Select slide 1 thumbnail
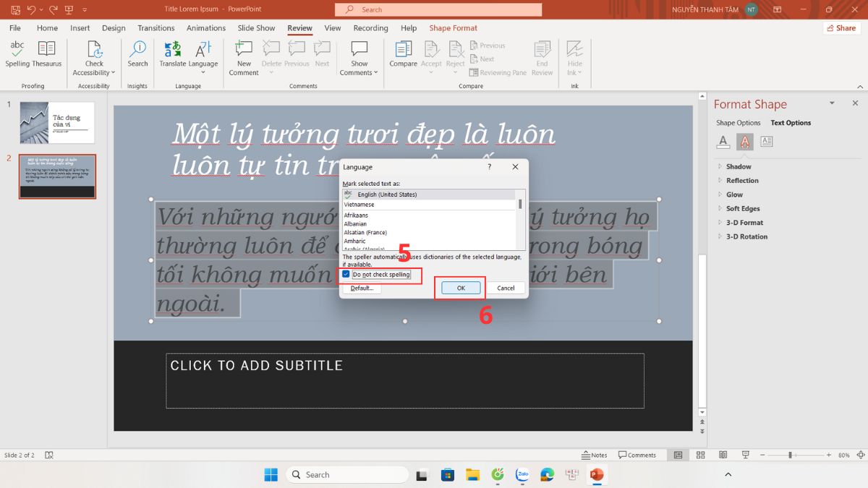Screen dimensions: 868x488 pos(56,122)
